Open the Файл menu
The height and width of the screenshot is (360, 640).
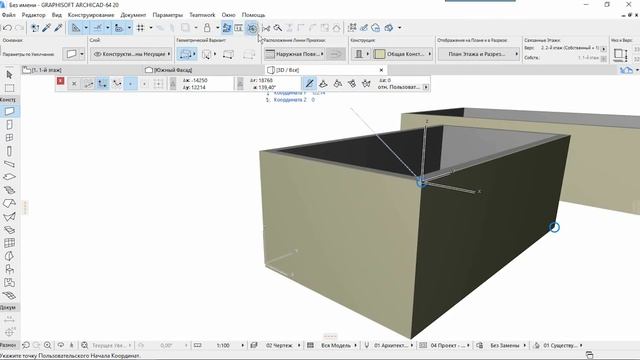[9, 15]
